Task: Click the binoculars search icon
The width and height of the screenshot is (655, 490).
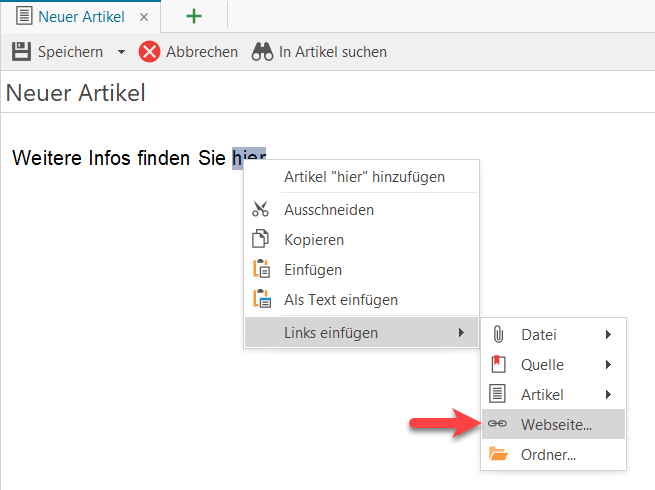Action: point(262,52)
